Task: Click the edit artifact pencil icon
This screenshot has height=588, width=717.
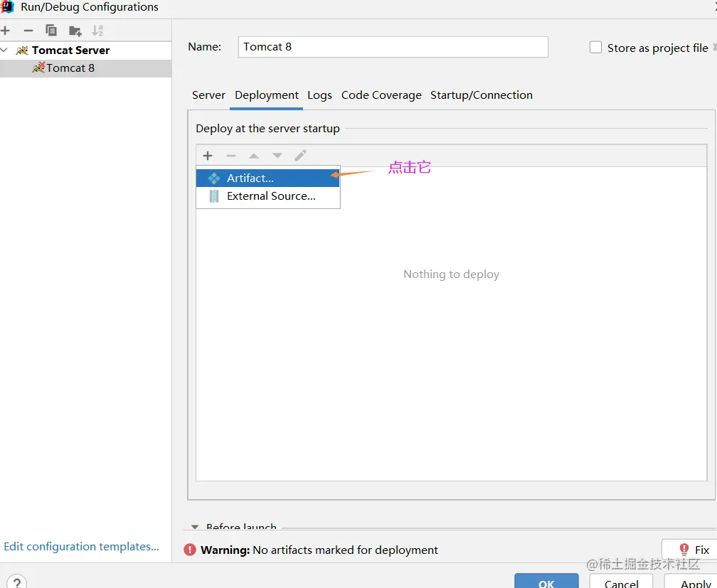Action: point(300,156)
